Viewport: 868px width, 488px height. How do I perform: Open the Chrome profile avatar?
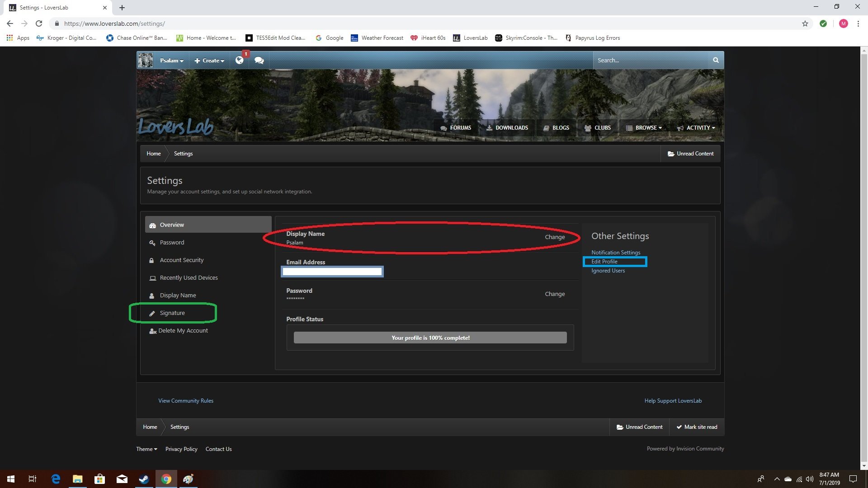click(844, 23)
